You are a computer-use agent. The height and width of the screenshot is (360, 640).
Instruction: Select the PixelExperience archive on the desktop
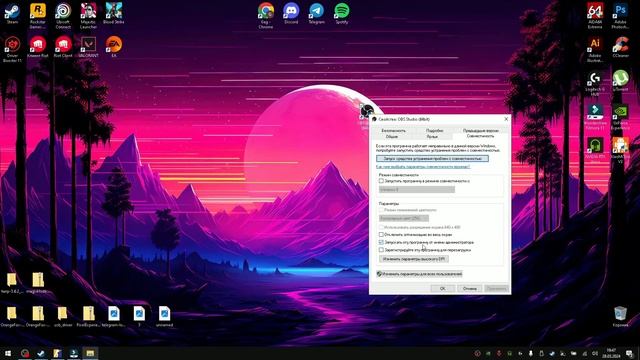click(x=88, y=317)
